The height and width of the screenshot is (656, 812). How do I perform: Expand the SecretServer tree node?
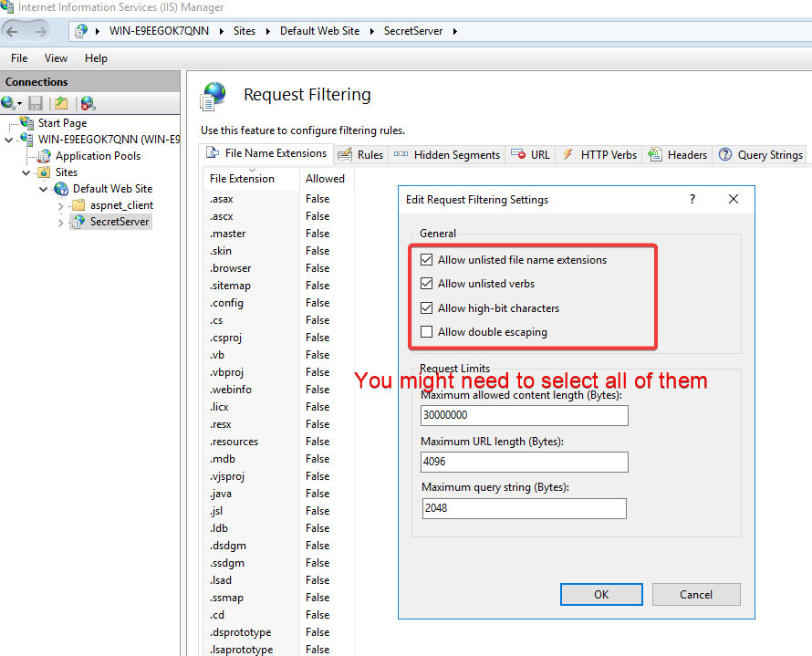click(x=60, y=223)
